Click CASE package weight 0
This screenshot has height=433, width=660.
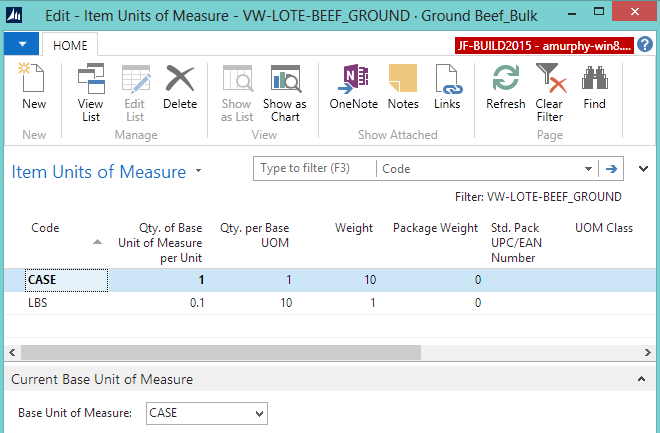[x=478, y=280]
